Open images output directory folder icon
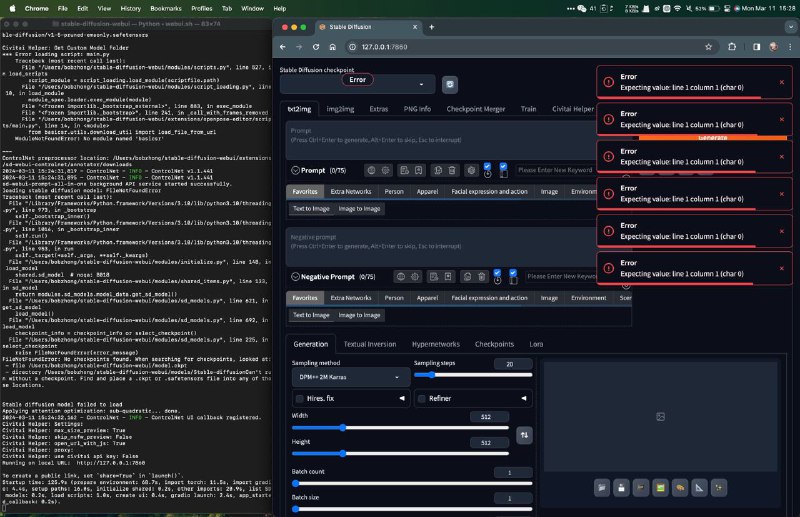This screenshot has width=800, height=517. pyautogui.click(x=602, y=488)
